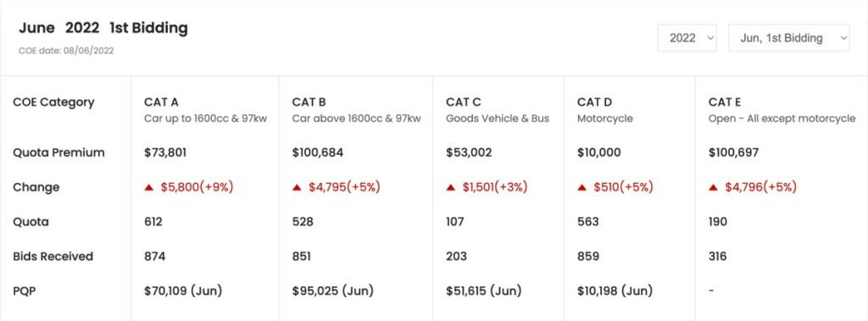Click the $5,800(+9%) change value
This screenshot has width=868, height=321.
(x=197, y=187)
